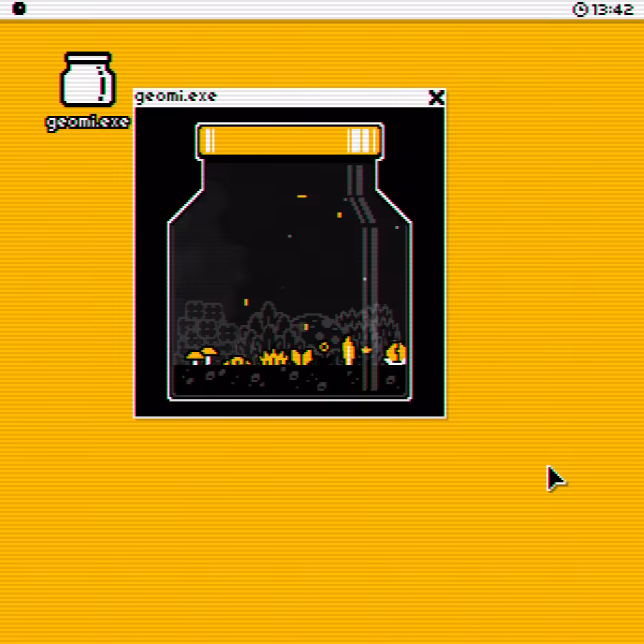Click the 13:42 clock in the top bar
Image resolution: width=644 pixels, height=644 pixels.
pos(612,9)
